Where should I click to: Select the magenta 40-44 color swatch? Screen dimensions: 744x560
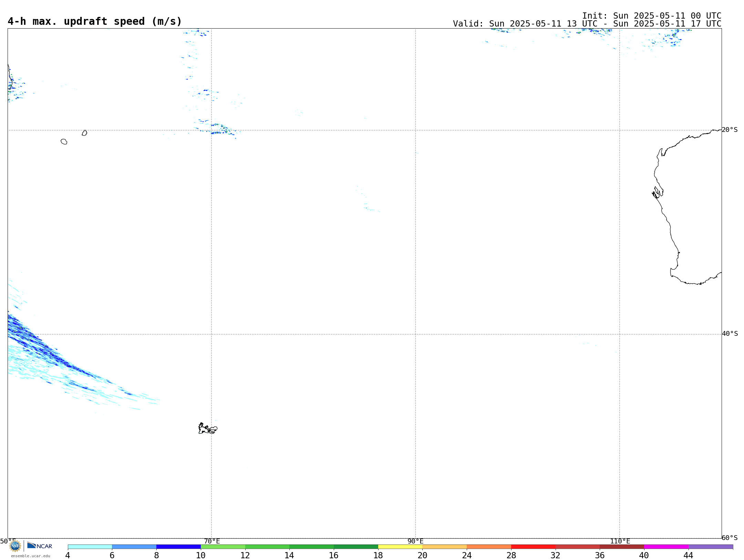point(666,547)
